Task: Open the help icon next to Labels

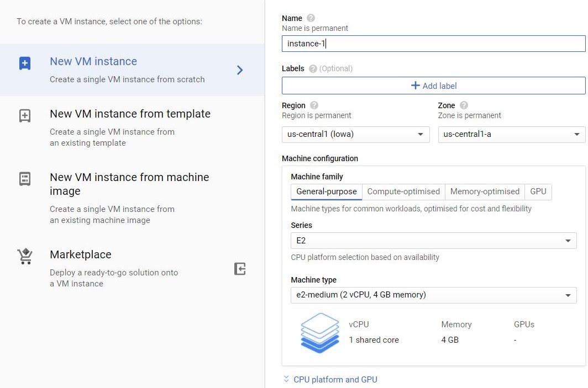Action: click(314, 69)
